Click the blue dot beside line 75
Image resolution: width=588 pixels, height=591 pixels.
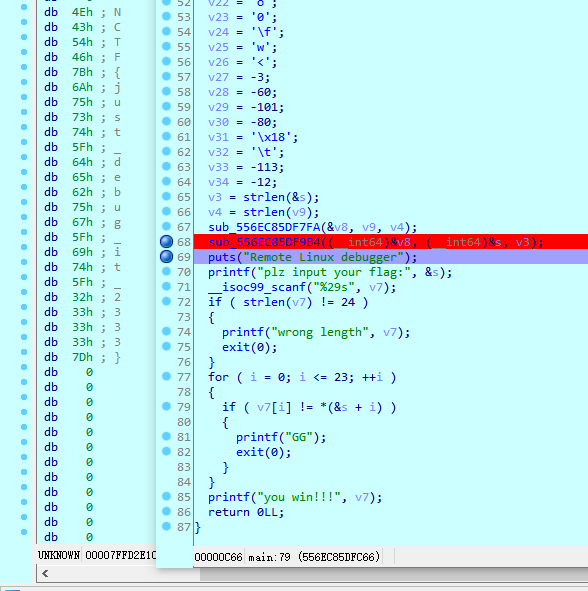[x=166, y=346]
